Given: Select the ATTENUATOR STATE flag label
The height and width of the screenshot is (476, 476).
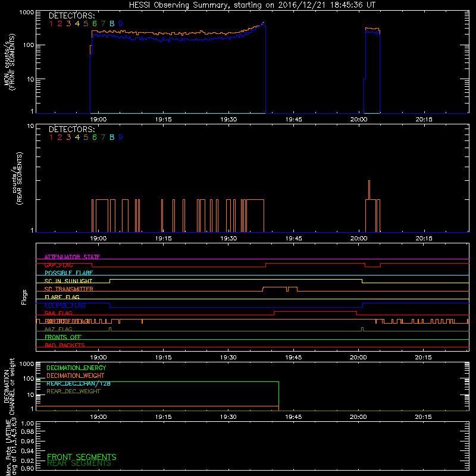Looking at the screenshot, I should point(72,257).
